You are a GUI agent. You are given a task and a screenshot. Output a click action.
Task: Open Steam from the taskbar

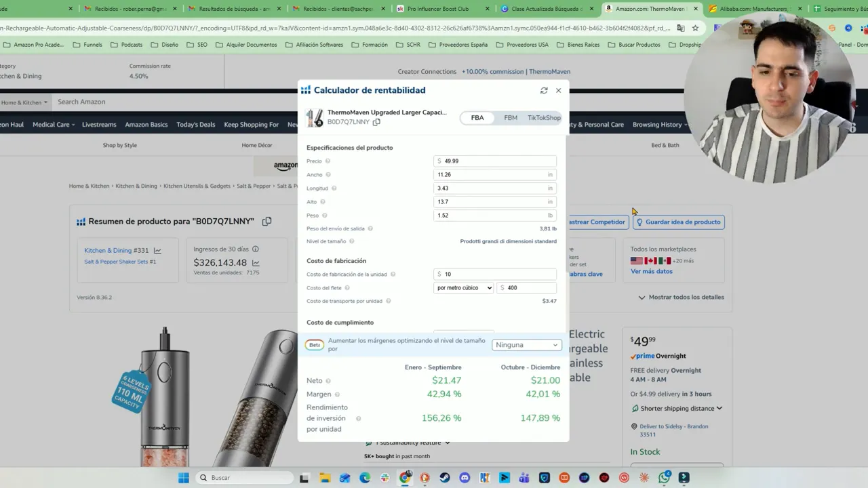445,478
